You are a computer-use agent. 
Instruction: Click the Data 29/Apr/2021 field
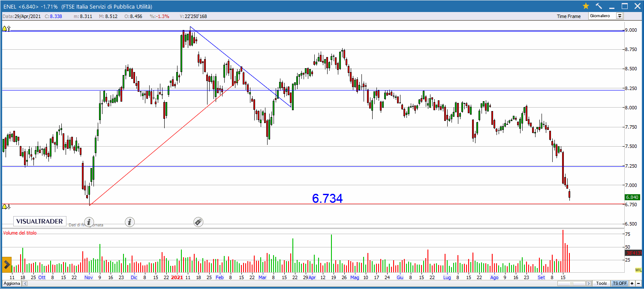pyautogui.click(x=22, y=16)
